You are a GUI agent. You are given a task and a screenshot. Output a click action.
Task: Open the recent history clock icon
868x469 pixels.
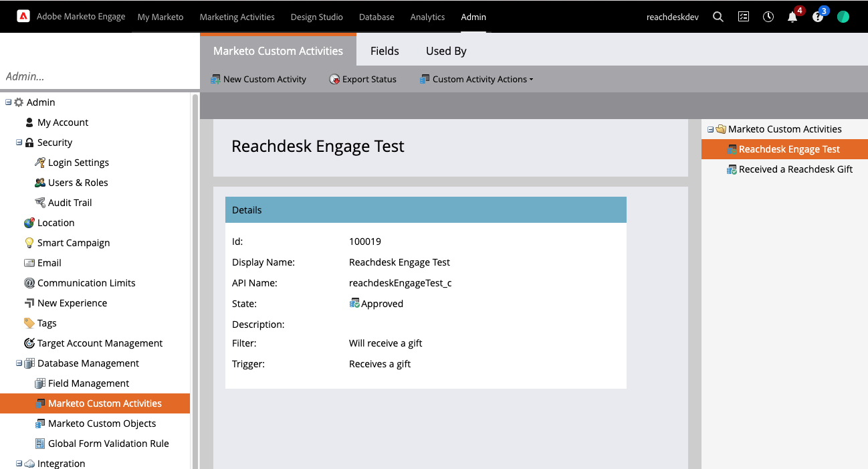768,17
